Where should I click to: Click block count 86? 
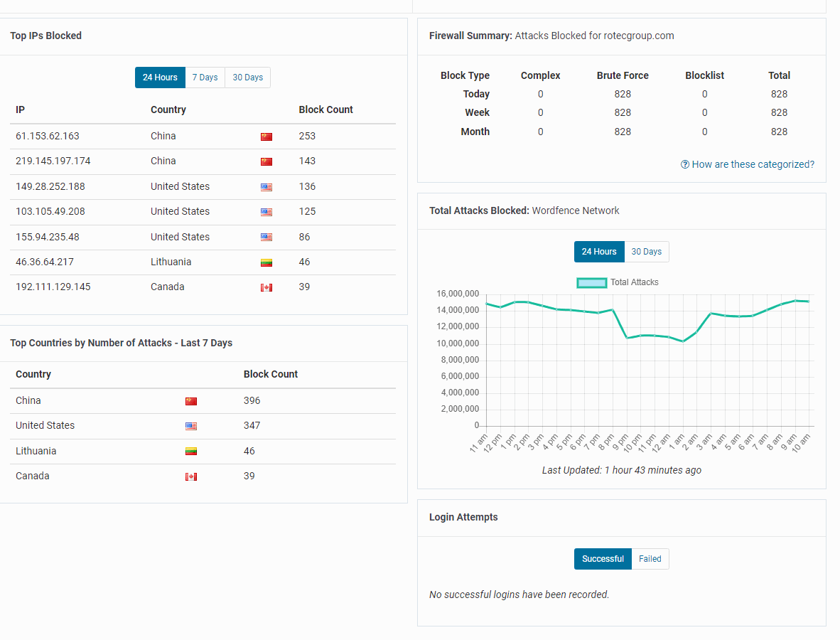pyautogui.click(x=304, y=237)
